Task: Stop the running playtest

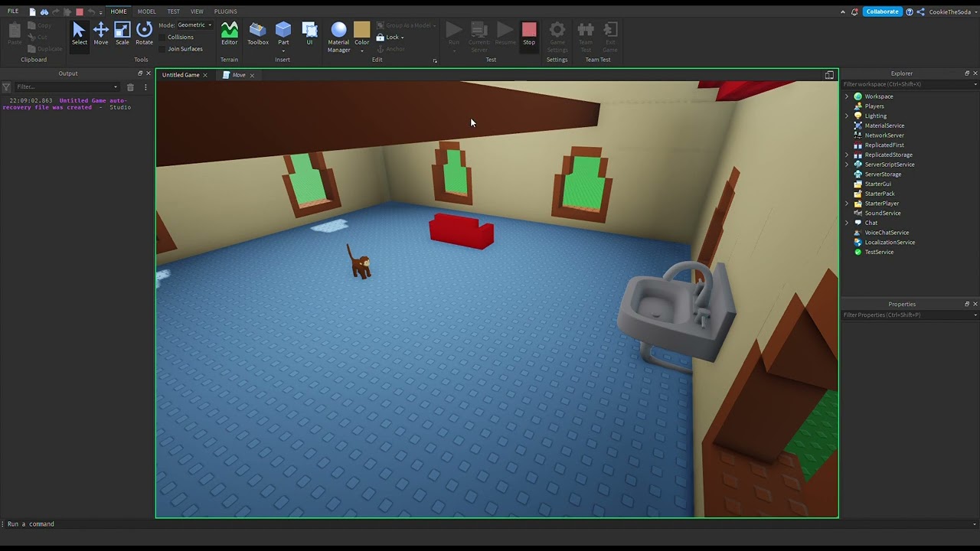Action: coord(529,33)
